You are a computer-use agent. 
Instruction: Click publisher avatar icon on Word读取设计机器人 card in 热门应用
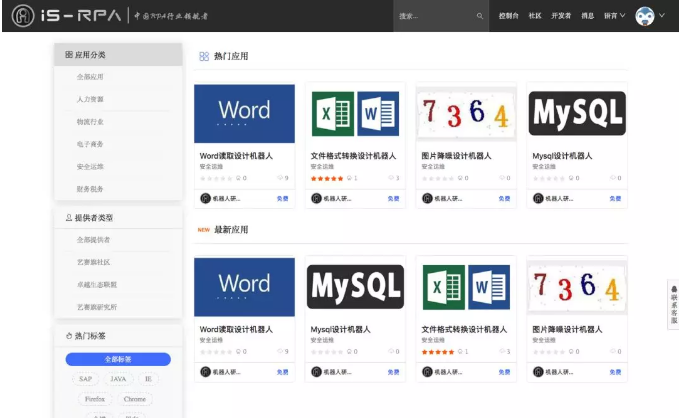pos(205,198)
